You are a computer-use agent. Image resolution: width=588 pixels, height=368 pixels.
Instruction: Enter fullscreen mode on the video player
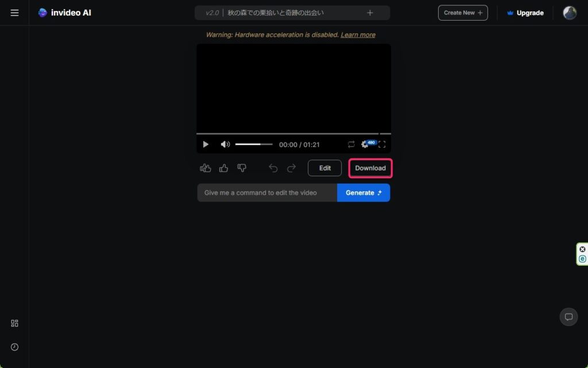click(382, 145)
